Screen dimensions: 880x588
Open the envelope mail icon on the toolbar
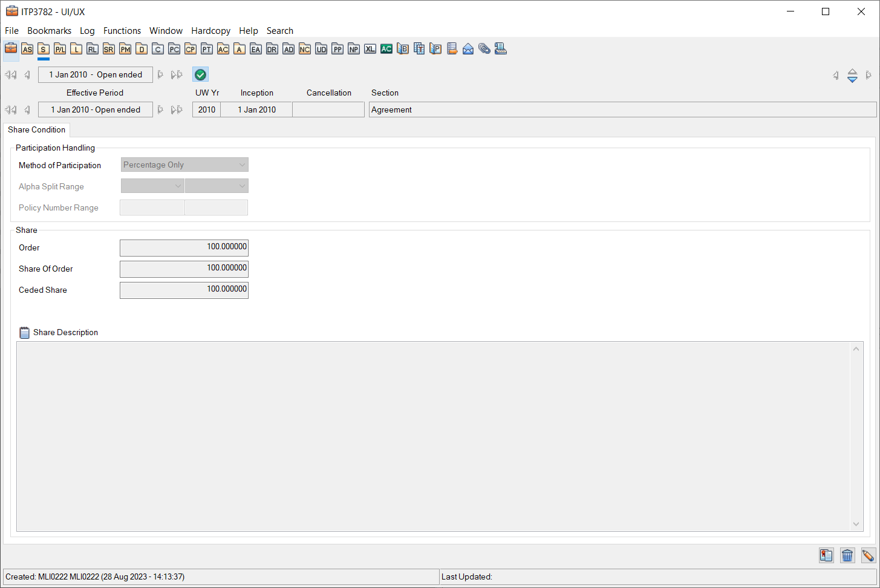pos(468,49)
